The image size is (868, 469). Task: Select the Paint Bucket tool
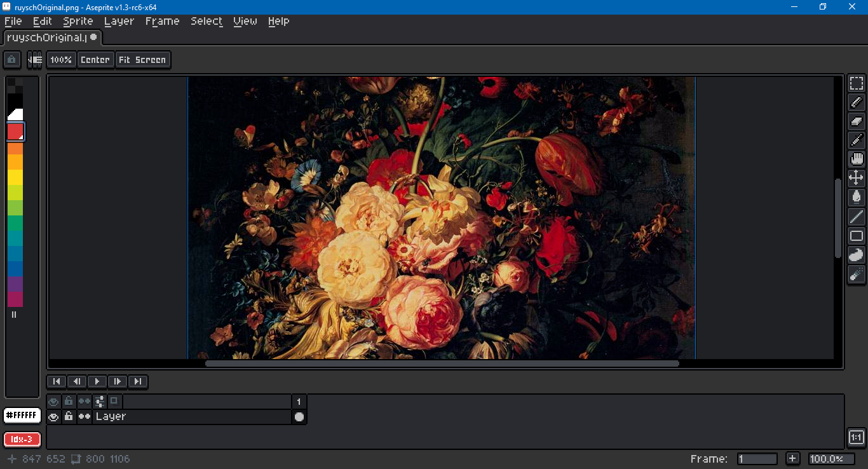[856, 198]
